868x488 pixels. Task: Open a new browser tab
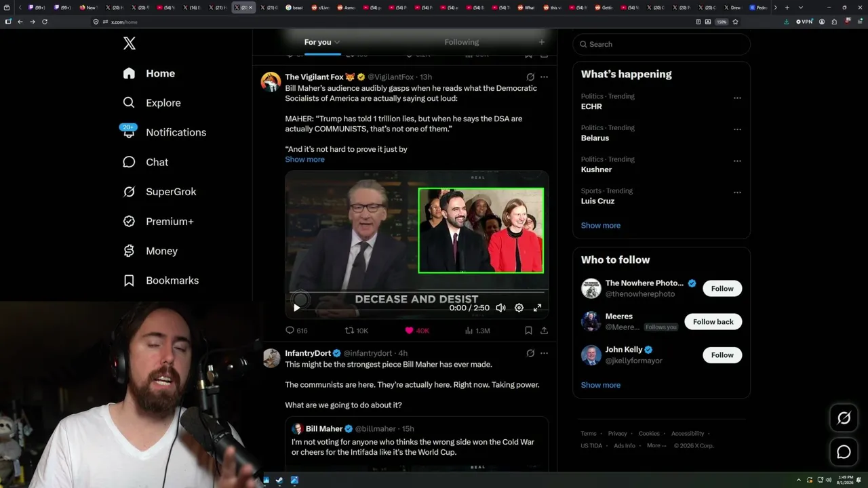(x=787, y=7)
